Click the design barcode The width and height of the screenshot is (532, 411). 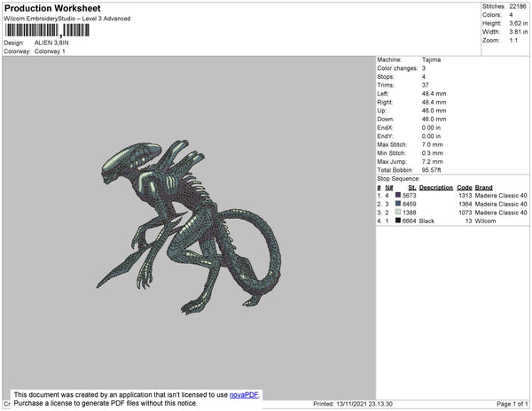tap(47, 30)
